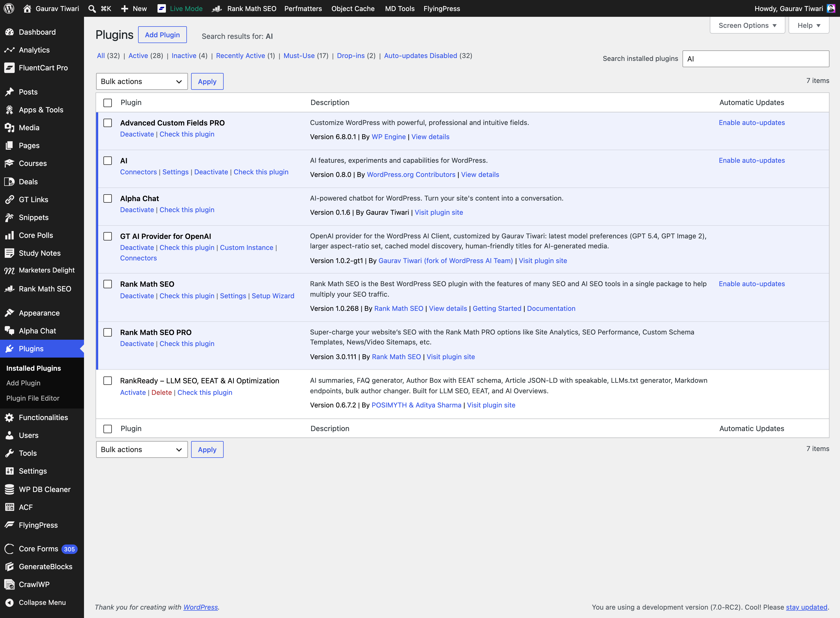The width and height of the screenshot is (840, 618).
Task: Open WP DB Cleaner database icon
Action: click(9, 489)
